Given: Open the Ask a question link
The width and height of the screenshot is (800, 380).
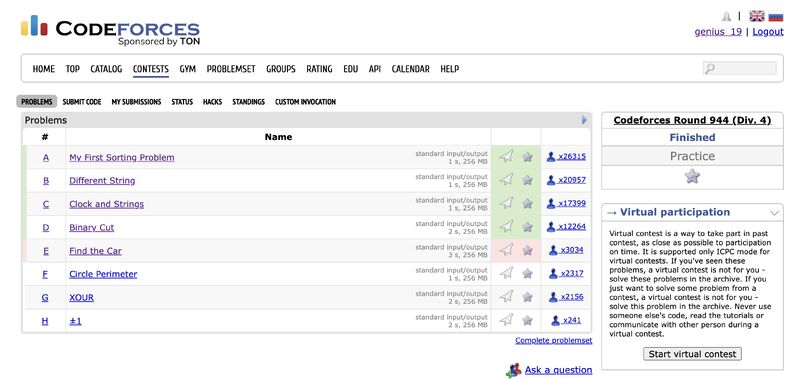Looking at the screenshot, I should [x=558, y=370].
